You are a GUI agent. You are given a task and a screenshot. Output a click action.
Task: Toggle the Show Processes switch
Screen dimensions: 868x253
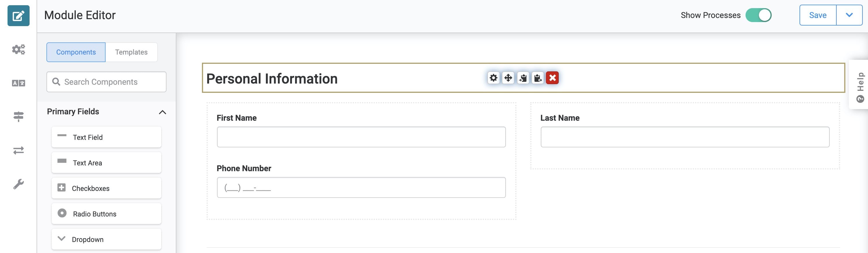(x=759, y=15)
